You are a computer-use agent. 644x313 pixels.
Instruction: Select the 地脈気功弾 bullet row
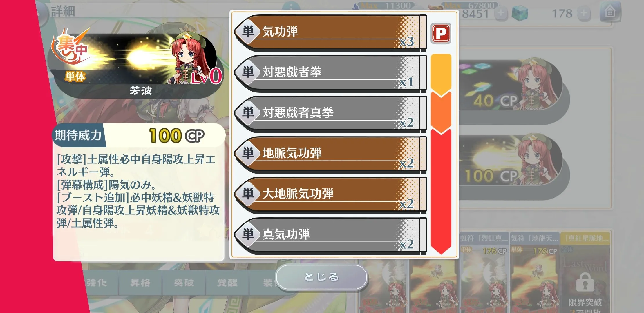coord(330,155)
